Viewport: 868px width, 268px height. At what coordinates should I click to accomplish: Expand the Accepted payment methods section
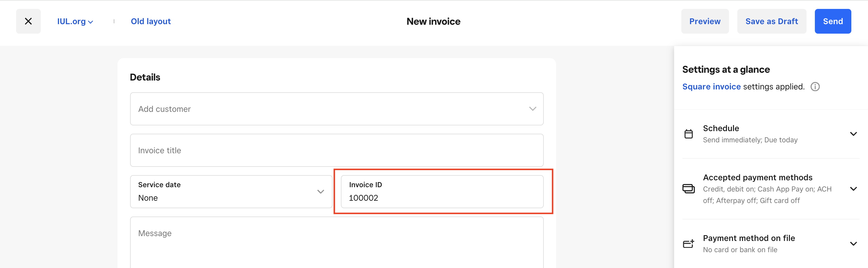coord(853,189)
